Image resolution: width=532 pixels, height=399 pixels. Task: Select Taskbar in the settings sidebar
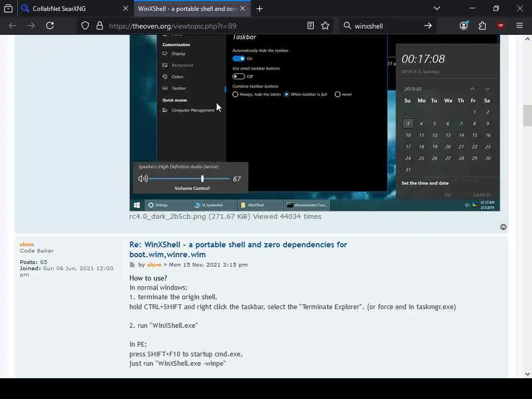[179, 88]
